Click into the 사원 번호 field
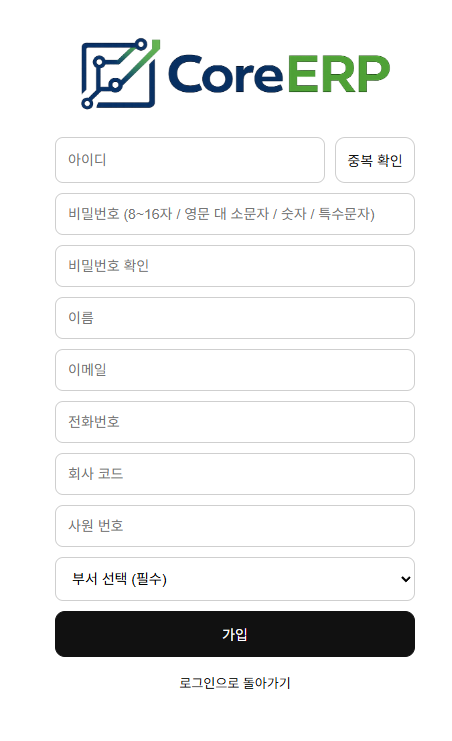452x741 pixels. (x=235, y=526)
